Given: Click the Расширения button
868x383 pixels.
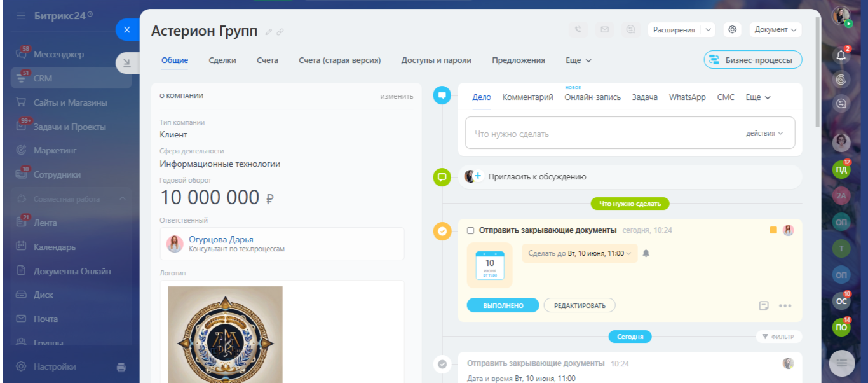Looking at the screenshot, I should coord(674,29).
